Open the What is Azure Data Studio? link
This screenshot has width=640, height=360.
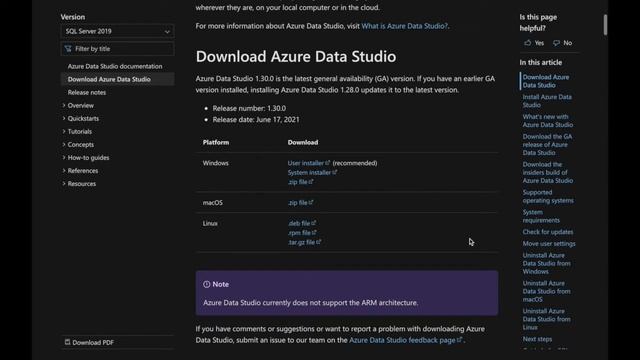click(404, 26)
